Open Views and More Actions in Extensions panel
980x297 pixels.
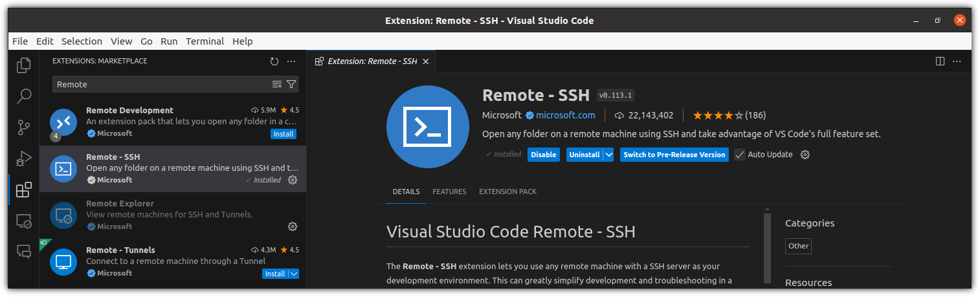(x=291, y=61)
